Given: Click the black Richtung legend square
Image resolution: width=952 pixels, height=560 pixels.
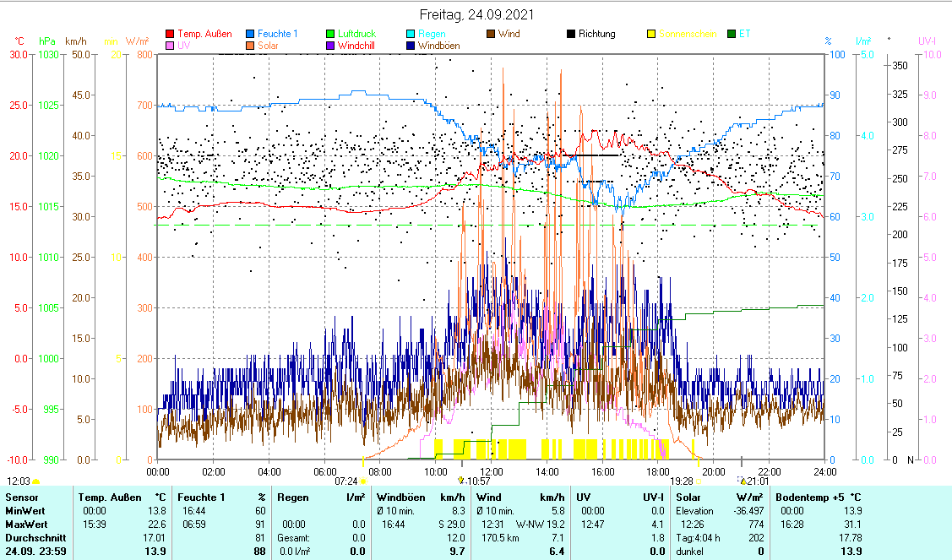Looking at the screenshot, I should (571, 34).
